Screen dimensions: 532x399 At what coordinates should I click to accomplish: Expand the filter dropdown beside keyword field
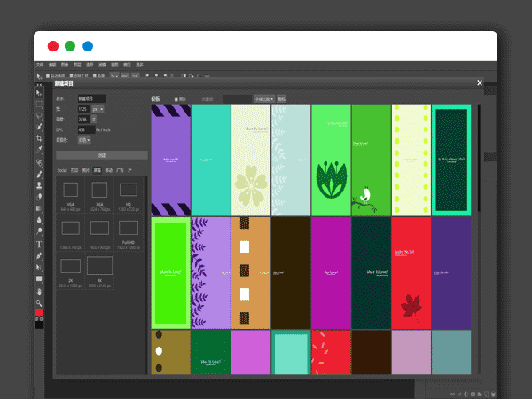[264, 98]
